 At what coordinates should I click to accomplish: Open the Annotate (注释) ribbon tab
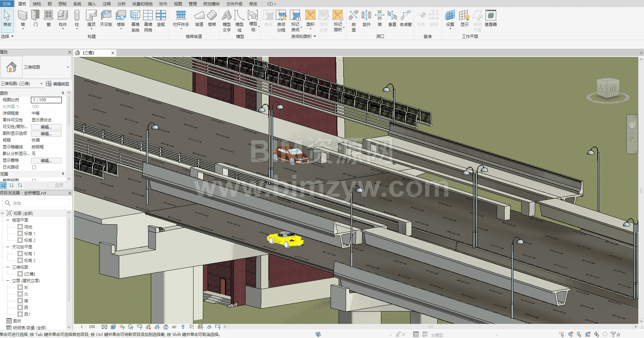click(106, 4)
